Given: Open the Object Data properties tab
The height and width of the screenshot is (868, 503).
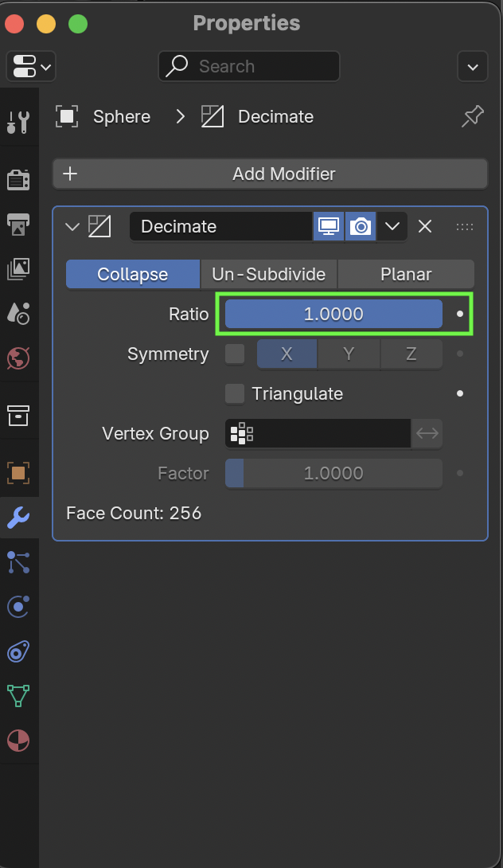Looking at the screenshot, I should [18, 695].
